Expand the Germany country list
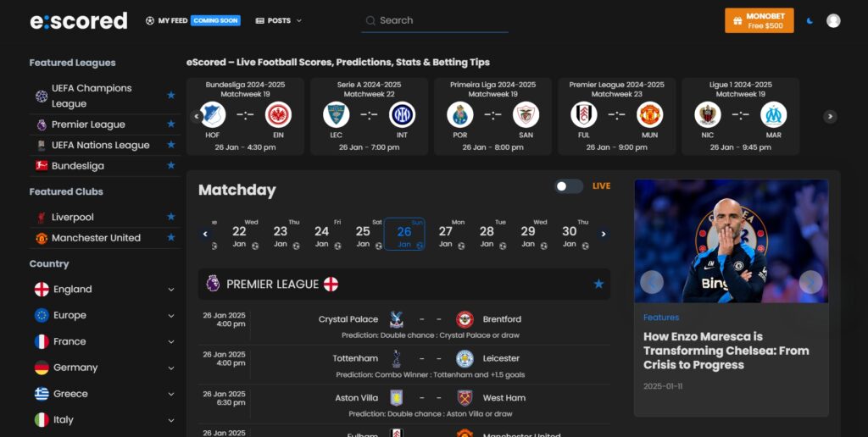The image size is (868, 437). (171, 368)
